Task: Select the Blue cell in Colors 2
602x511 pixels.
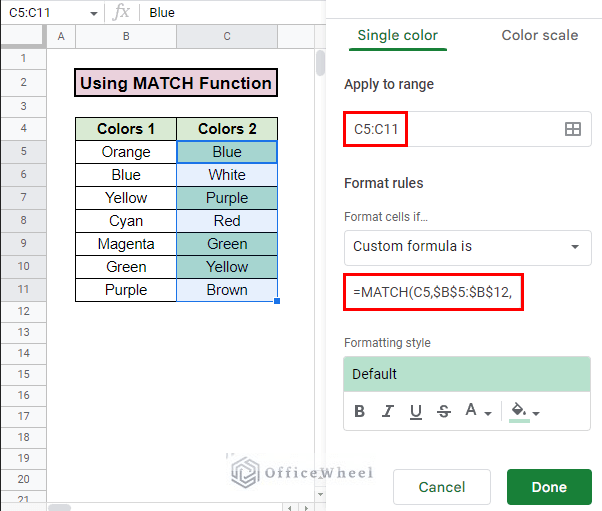Action: point(227,152)
